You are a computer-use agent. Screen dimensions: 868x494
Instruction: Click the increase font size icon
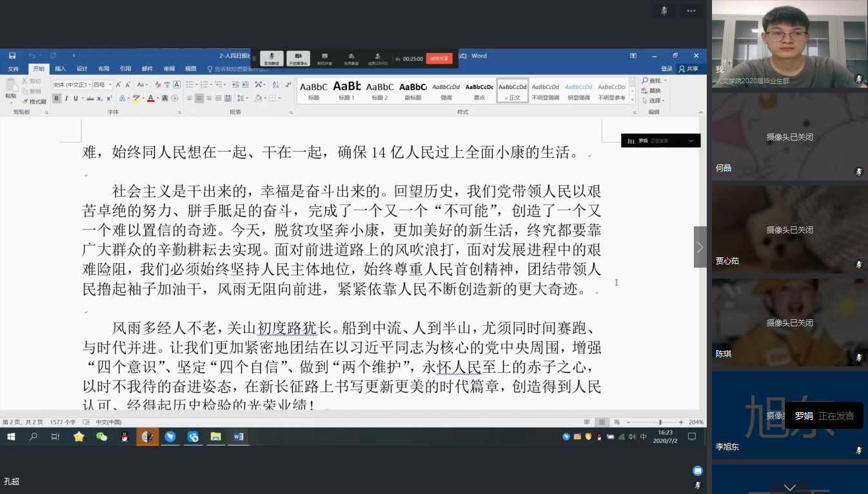point(119,85)
